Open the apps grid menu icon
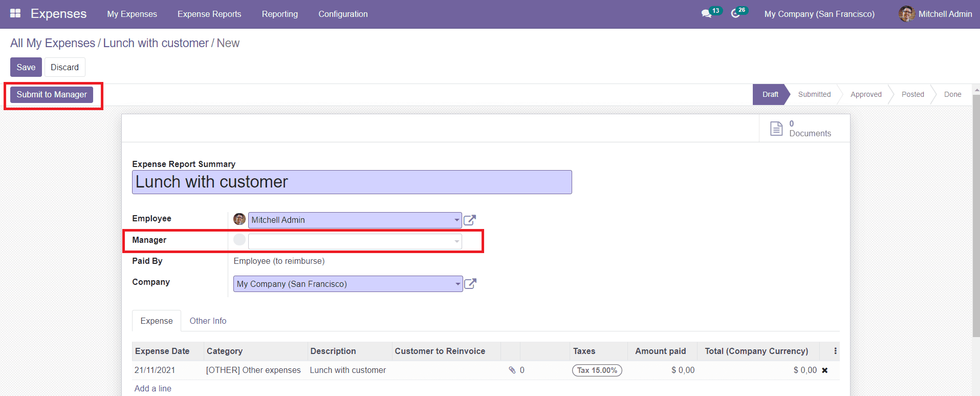 [x=15, y=14]
